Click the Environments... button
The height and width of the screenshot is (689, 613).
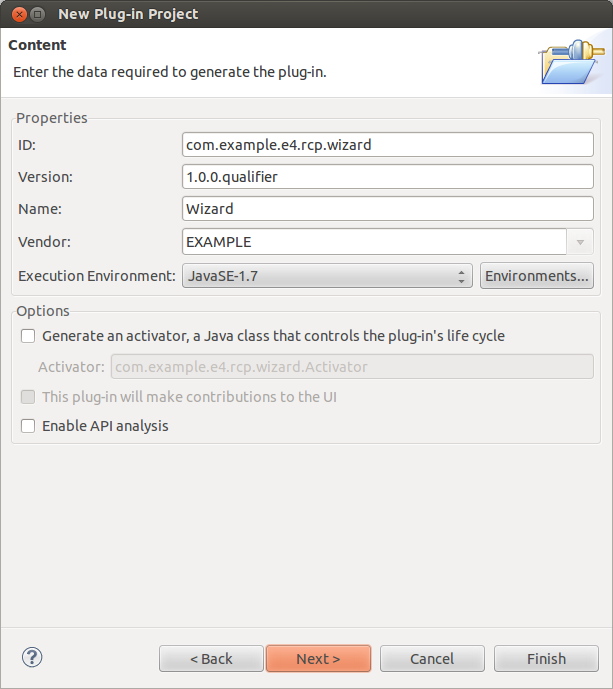click(537, 276)
